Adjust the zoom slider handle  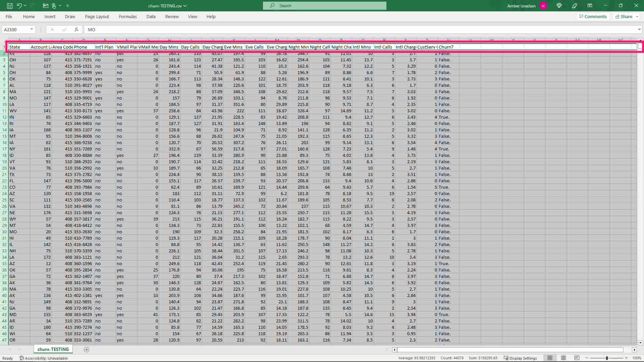coord(606,358)
